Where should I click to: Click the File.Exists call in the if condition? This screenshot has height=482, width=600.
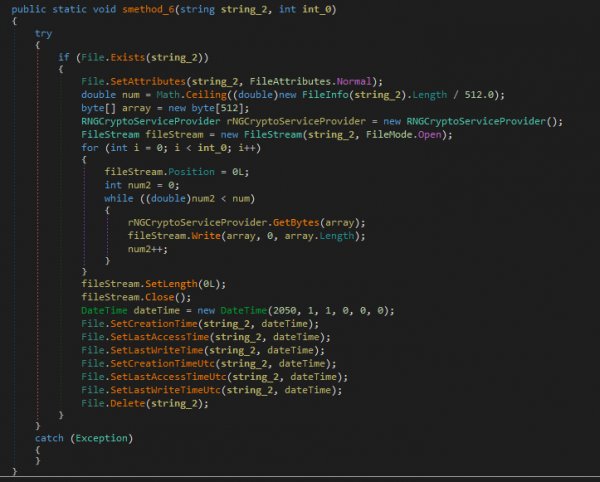[x=105, y=56]
